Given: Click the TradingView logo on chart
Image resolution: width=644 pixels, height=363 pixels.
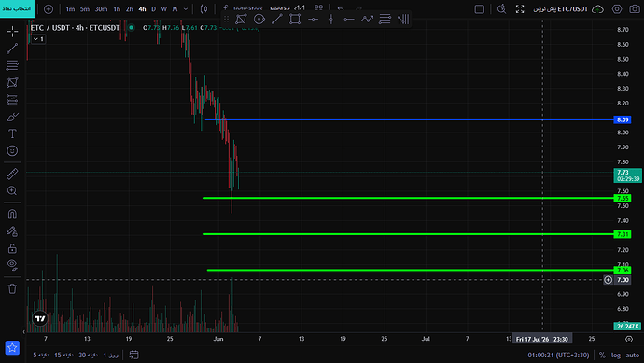Looking at the screenshot, I should click(40, 318).
